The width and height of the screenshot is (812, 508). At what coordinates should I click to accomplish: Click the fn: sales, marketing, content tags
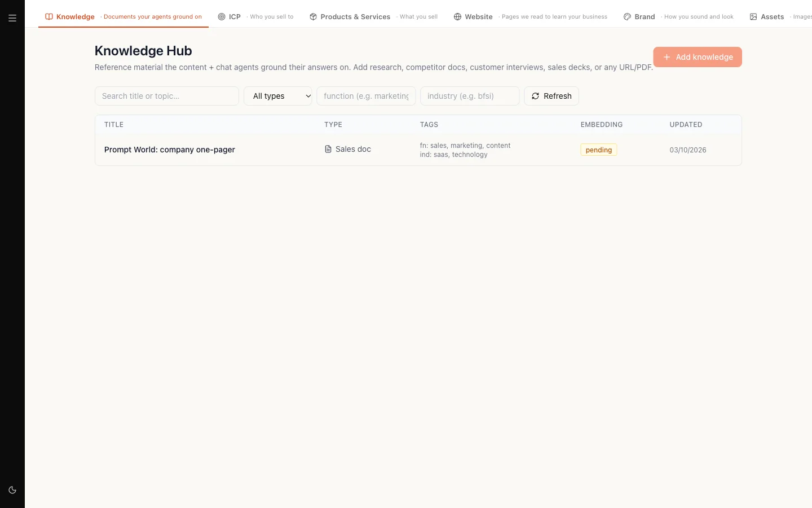pos(465,146)
